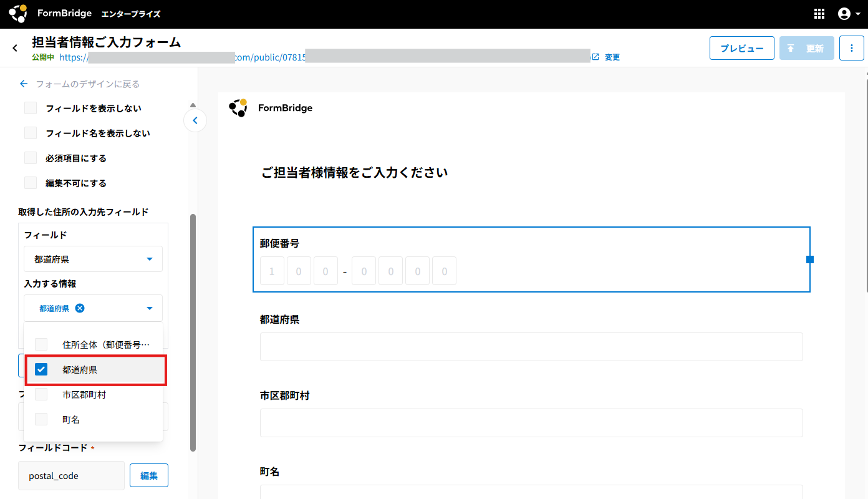Open the フィールド dropdown showing 都道府県
The image size is (868, 499).
pyautogui.click(x=93, y=259)
